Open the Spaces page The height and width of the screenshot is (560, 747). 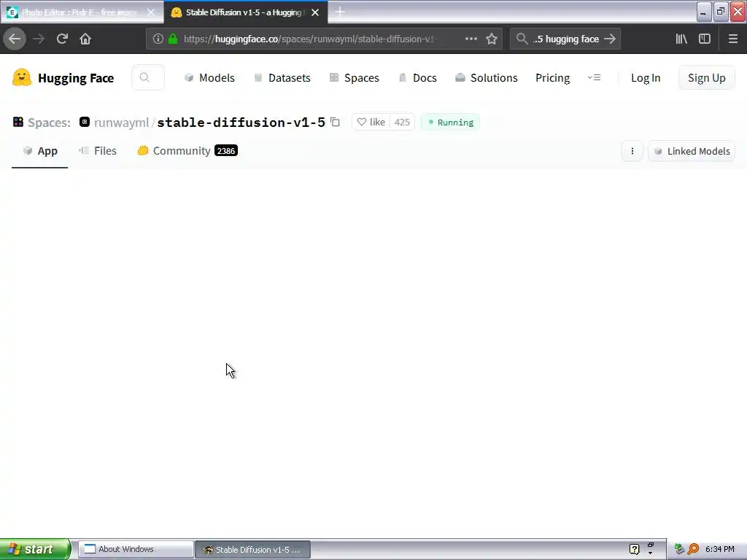(x=355, y=77)
